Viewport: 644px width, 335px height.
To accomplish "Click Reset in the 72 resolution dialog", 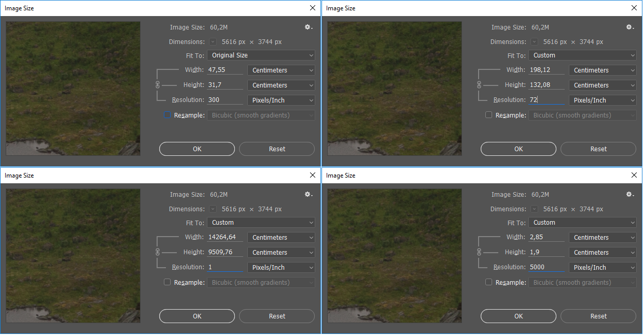I will point(598,149).
